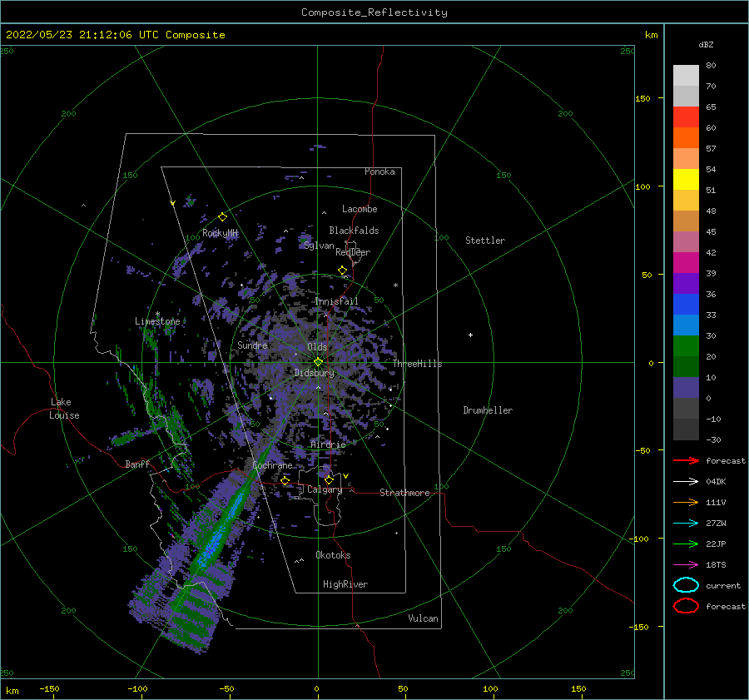Click the cyan 27ZW arrow legend icon

coord(686,524)
